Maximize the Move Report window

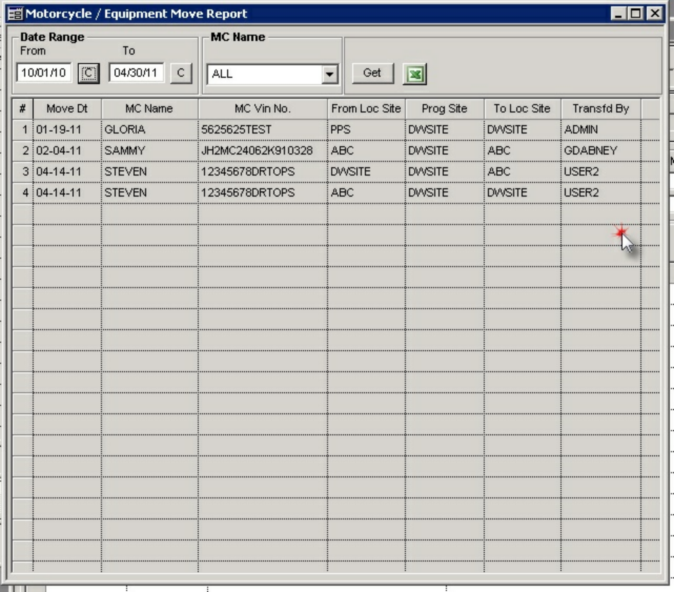pos(636,14)
